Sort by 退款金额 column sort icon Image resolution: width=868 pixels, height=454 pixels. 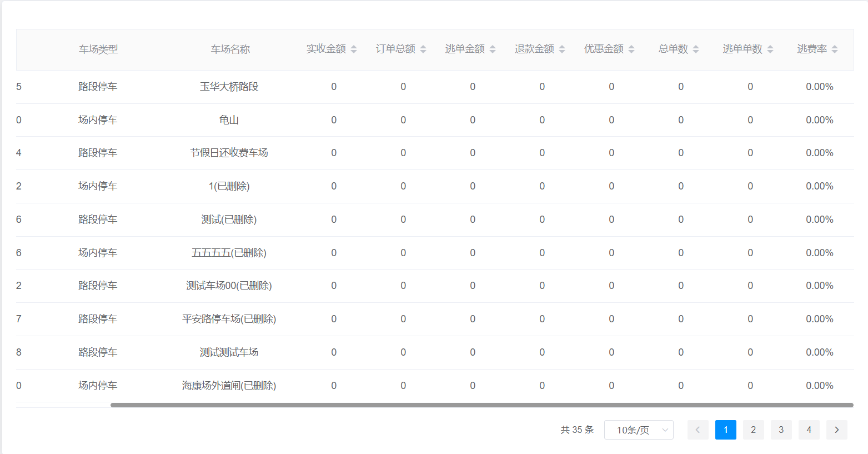(562, 49)
